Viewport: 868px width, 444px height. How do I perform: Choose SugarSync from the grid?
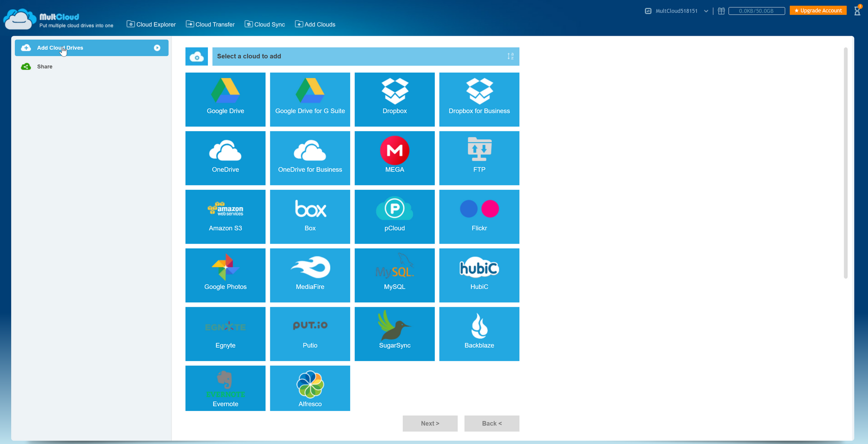point(394,334)
